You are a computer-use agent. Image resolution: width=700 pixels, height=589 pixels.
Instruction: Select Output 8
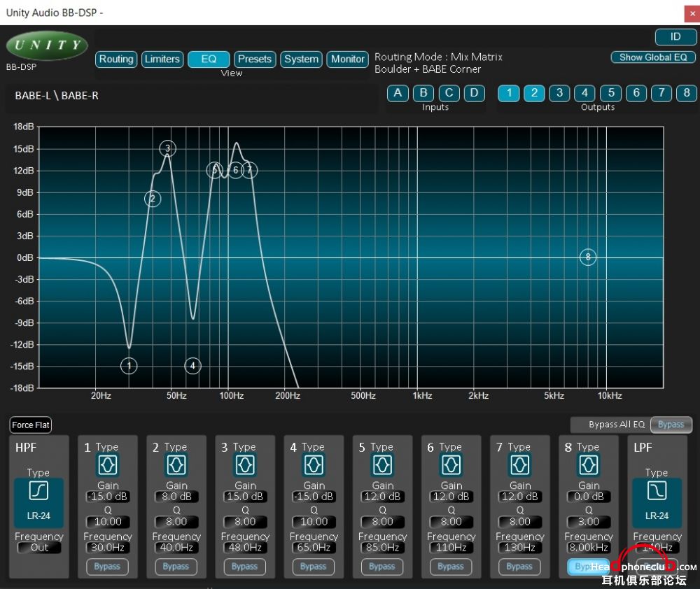tap(687, 93)
